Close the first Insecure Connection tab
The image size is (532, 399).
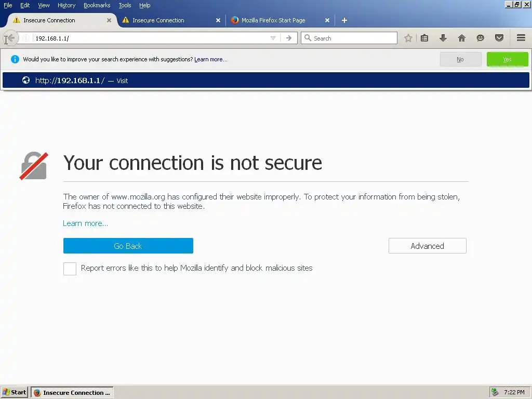(x=109, y=20)
